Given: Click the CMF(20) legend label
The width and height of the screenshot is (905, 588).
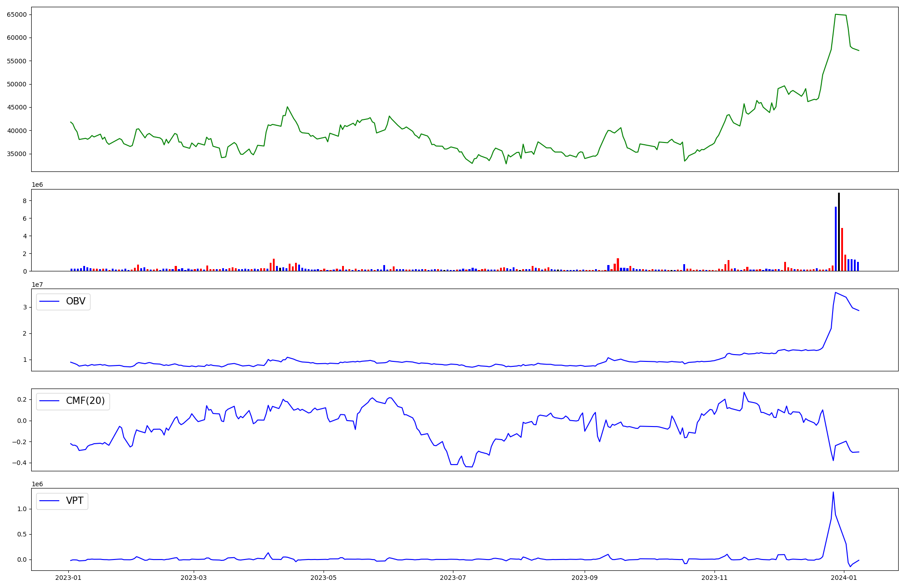Looking at the screenshot, I should (x=85, y=401).
